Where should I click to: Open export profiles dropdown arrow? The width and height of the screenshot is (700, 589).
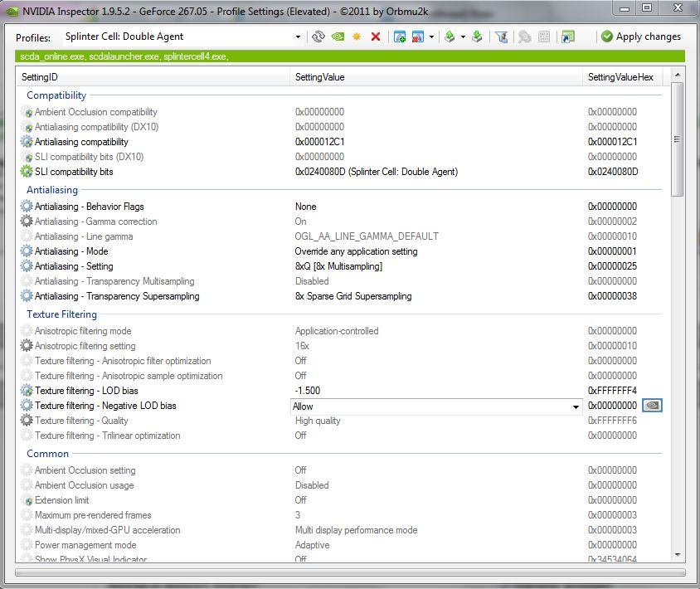463,37
